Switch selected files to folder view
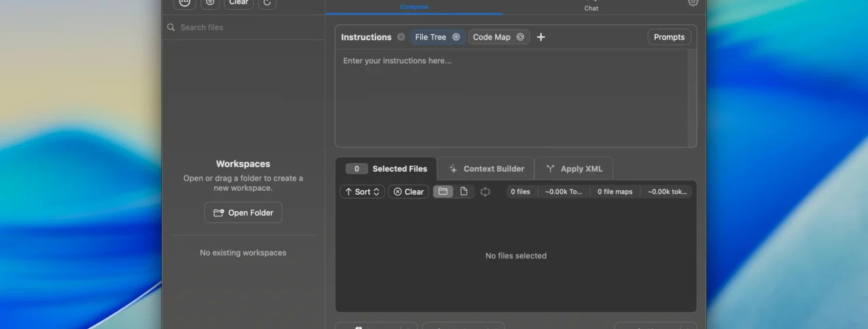The height and width of the screenshot is (329, 868). (x=443, y=191)
